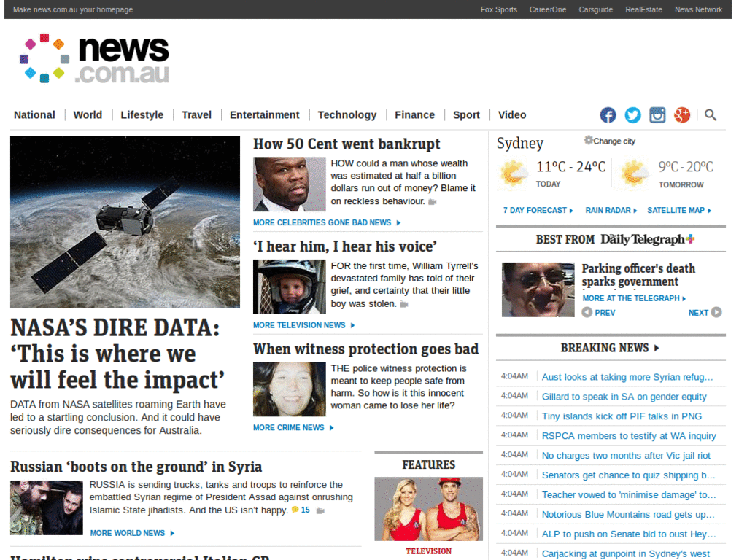
Task: Open Carjacking at gunpoint in Sydney's west
Action: (x=625, y=554)
